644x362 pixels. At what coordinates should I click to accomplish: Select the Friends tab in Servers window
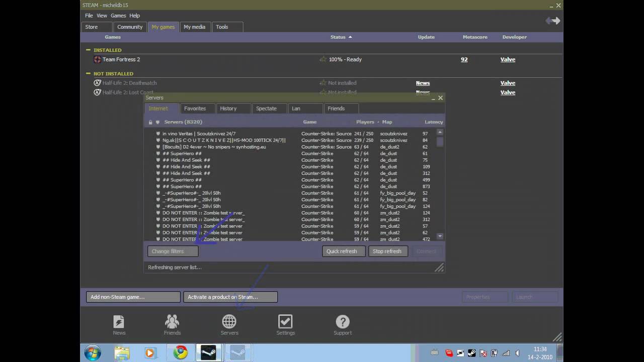pos(341,109)
